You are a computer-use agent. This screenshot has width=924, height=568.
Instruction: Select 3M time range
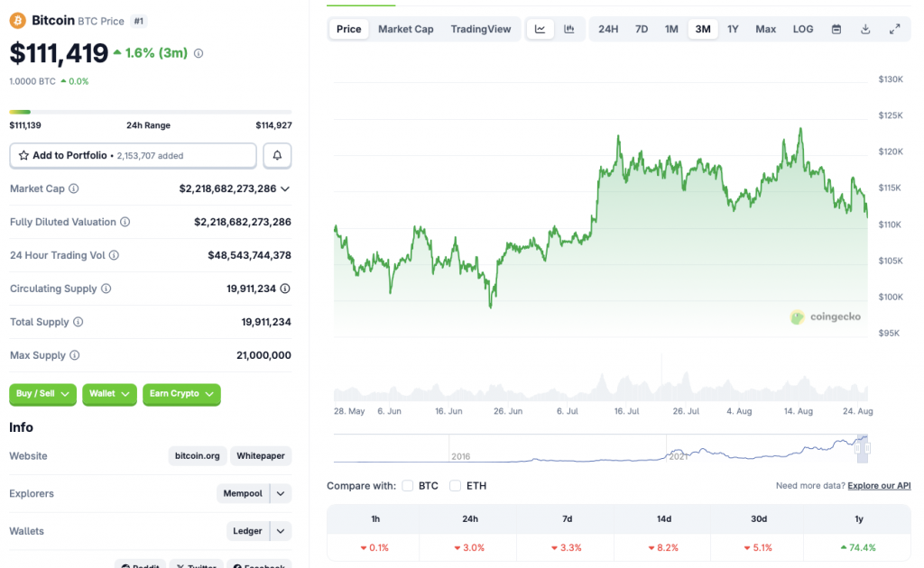coord(702,29)
